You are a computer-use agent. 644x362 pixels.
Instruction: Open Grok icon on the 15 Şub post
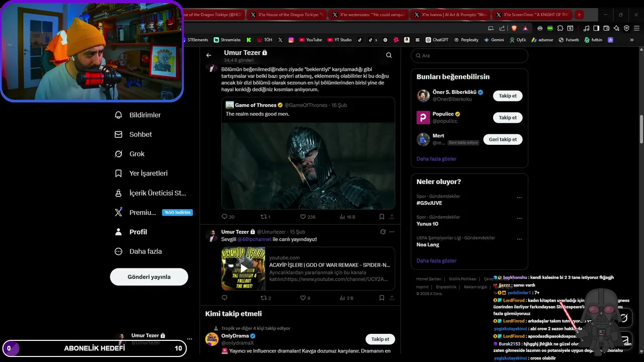tap(383, 232)
